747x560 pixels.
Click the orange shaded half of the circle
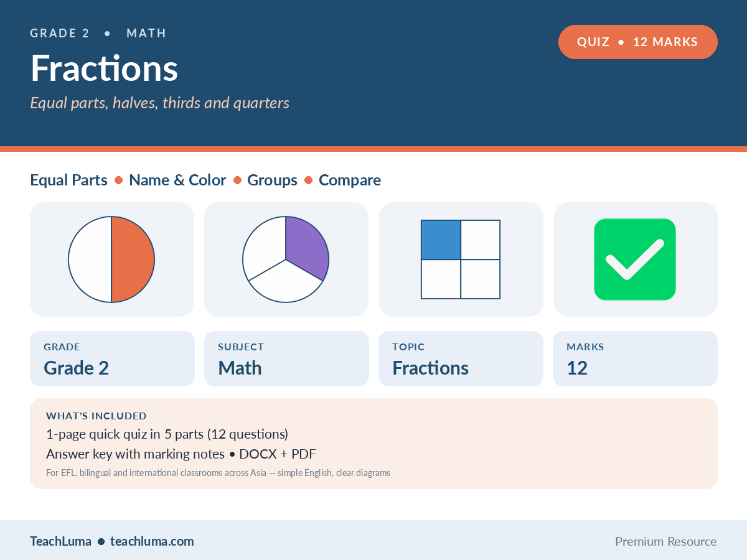[133, 259]
